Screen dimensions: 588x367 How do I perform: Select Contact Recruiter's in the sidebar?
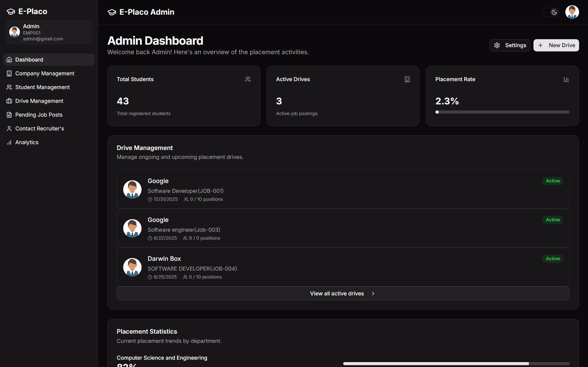coord(40,129)
